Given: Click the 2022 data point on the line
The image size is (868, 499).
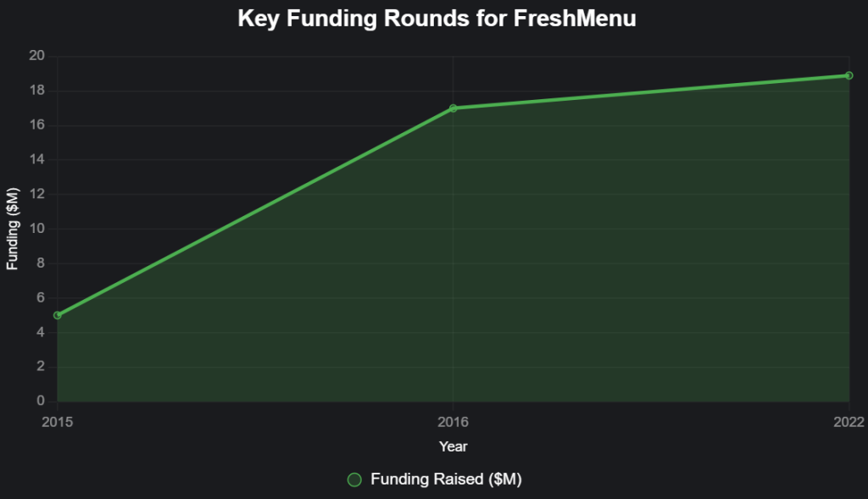Looking at the screenshot, I should (849, 75).
